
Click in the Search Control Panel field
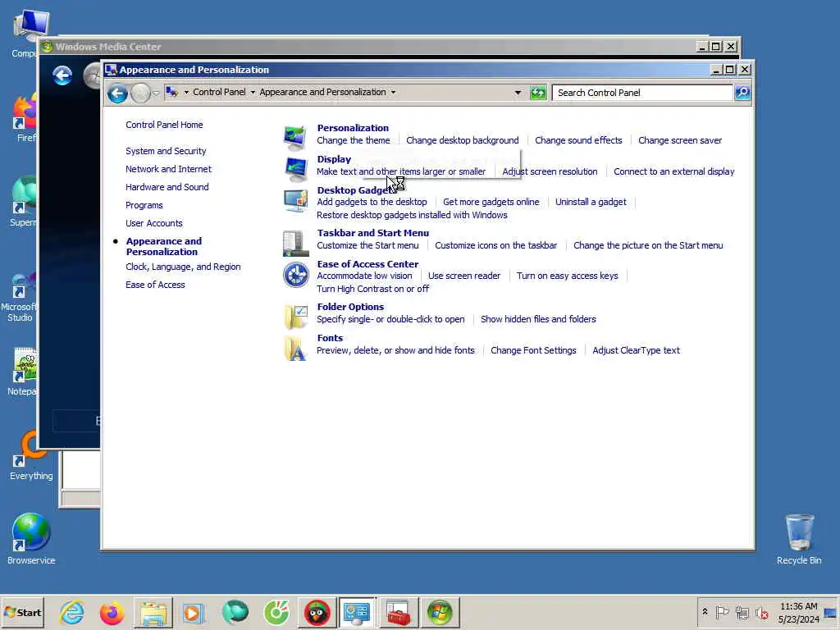642,93
